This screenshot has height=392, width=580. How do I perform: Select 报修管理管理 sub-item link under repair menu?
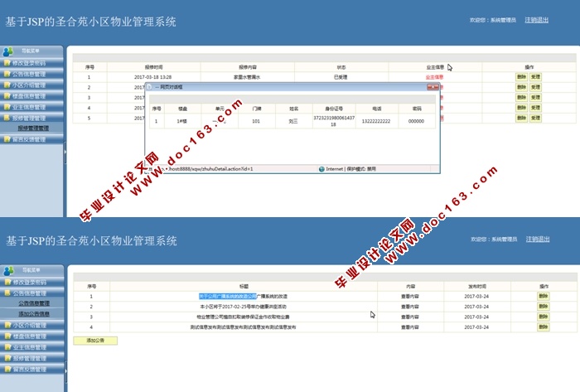(x=33, y=128)
